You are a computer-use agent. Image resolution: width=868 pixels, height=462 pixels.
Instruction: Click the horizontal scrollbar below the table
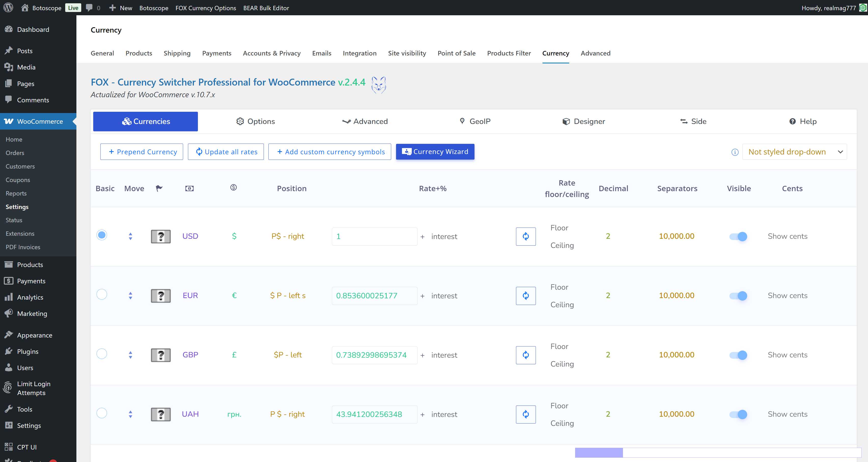(599, 453)
